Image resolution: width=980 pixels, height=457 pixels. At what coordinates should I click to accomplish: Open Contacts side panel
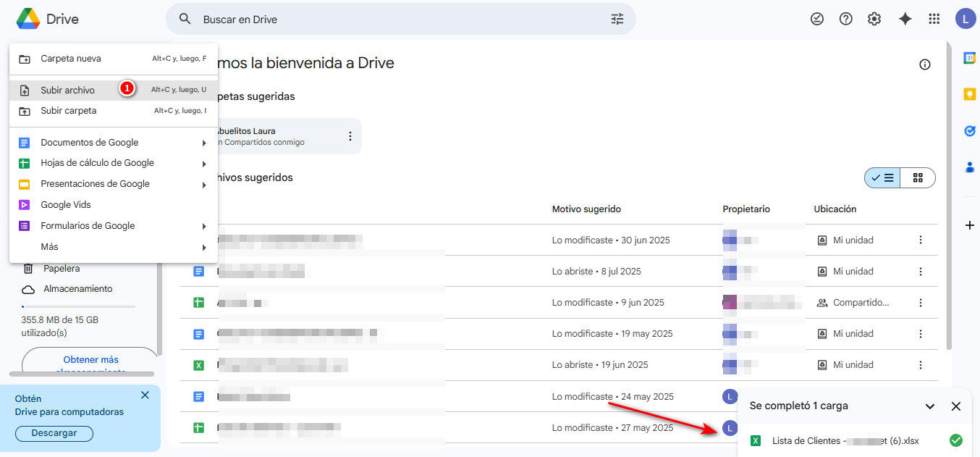pyautogui.click(x=970, y=167)
